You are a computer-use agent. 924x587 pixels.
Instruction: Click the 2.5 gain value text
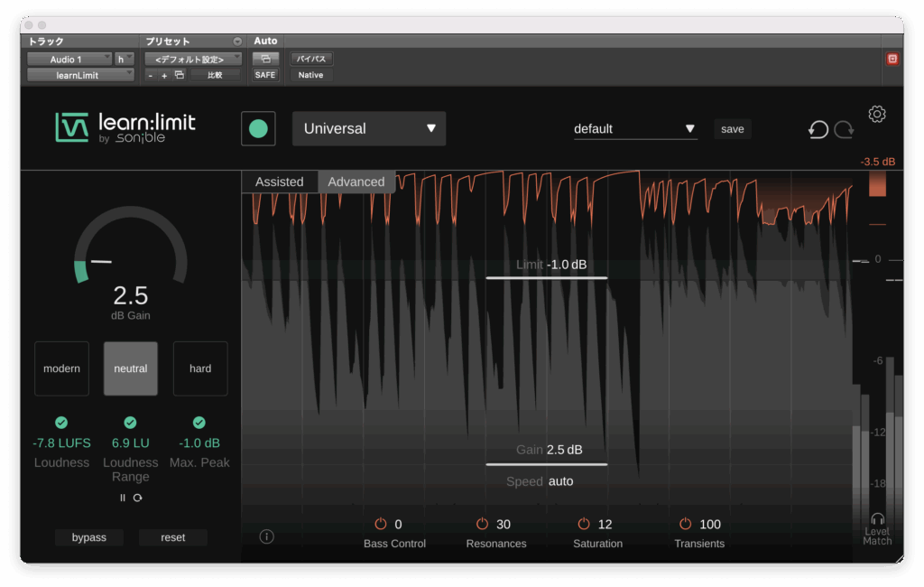tap(130, 295)
